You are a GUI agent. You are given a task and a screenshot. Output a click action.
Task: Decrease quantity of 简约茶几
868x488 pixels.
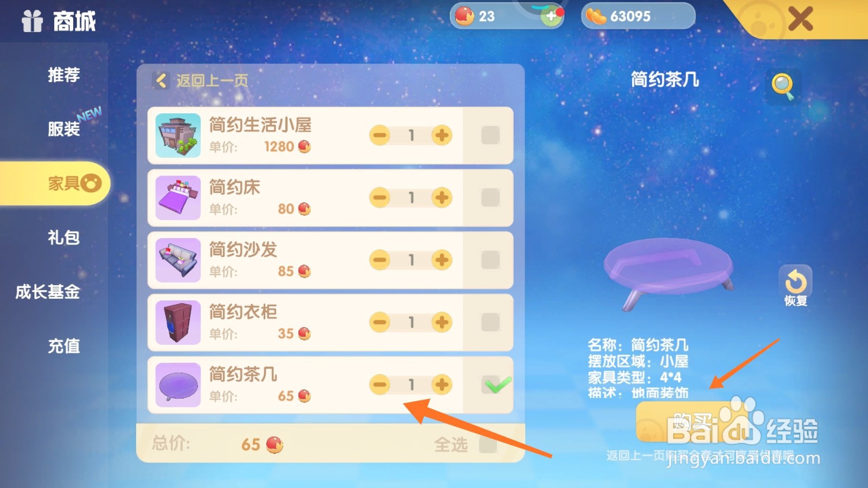(380, 385)
